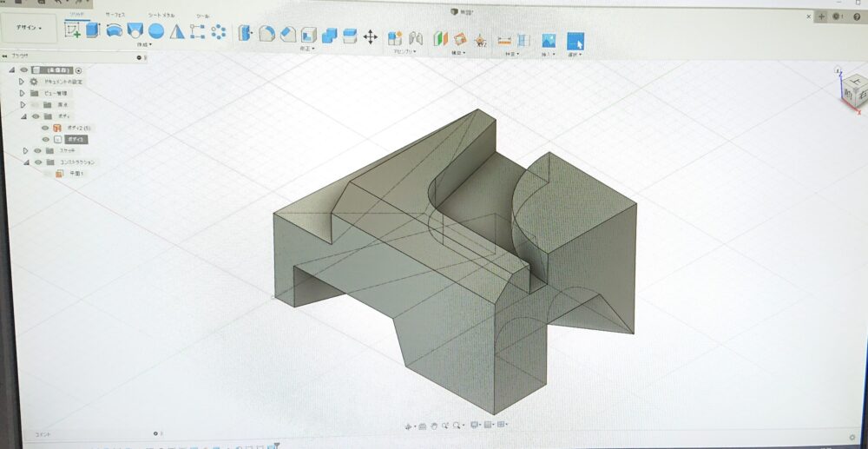Collapse the コンストラクション folder node
Image resolution: width=868 pixels, height=449 pixels.
(25, 162)
